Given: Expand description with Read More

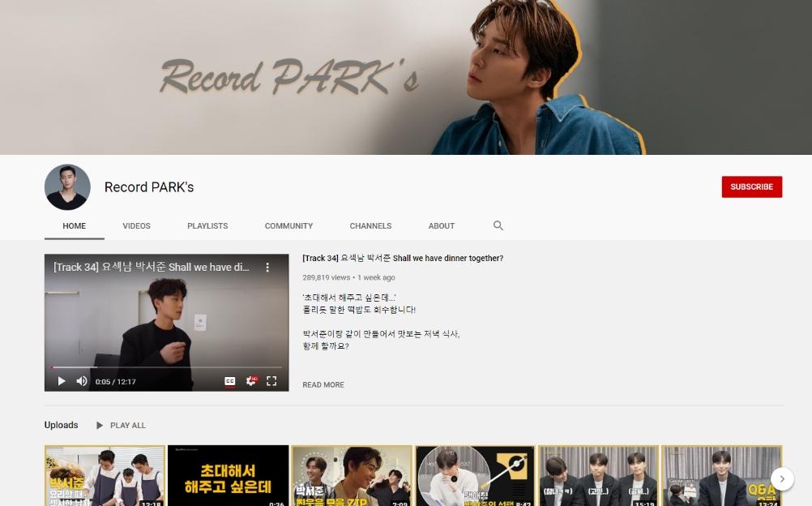Looking at the screenshot, I should 323,385.
